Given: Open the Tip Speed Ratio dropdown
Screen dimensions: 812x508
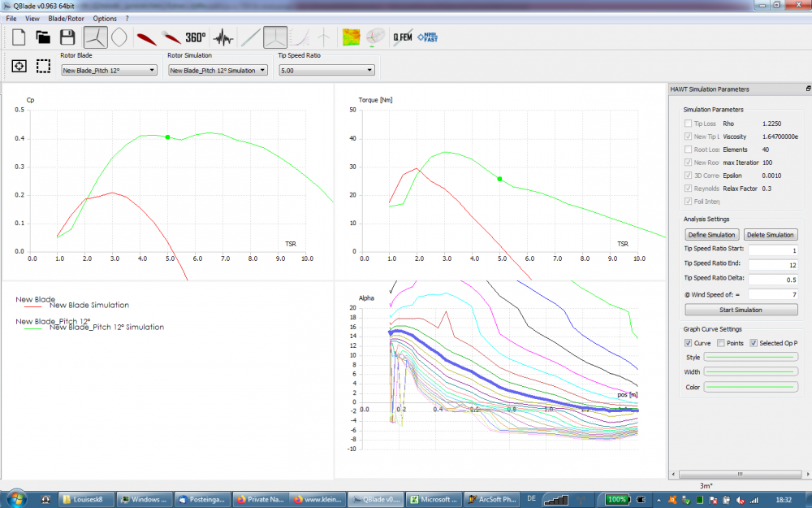Looking at the screenshot, I should 326,71.
